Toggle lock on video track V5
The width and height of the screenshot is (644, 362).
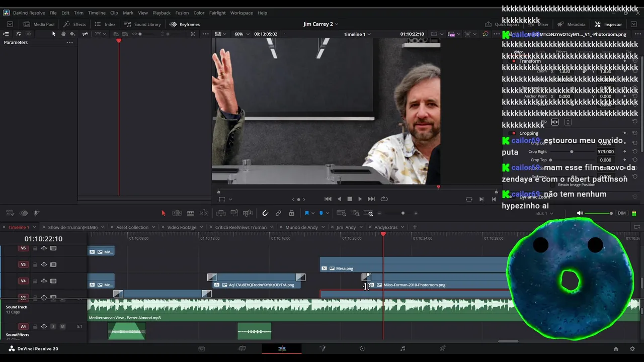tap(35, 264)
